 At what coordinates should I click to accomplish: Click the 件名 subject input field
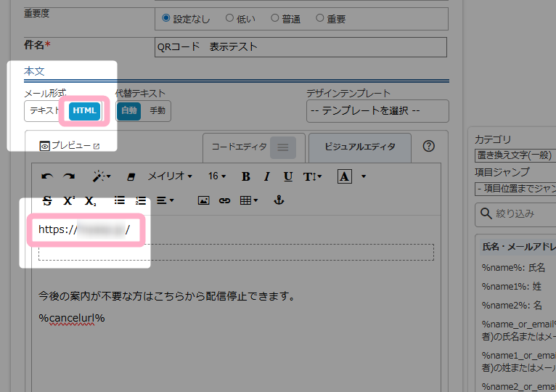301,47
